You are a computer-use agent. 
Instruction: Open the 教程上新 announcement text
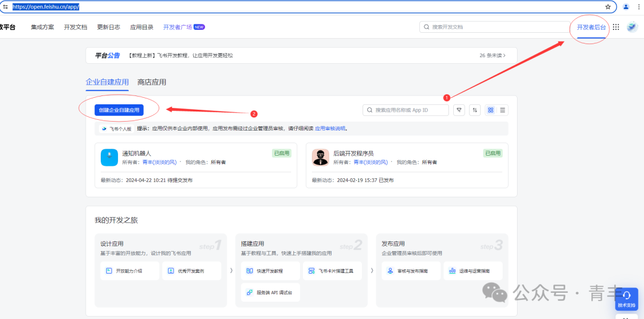pyautogui.click(x=181, y=55)
